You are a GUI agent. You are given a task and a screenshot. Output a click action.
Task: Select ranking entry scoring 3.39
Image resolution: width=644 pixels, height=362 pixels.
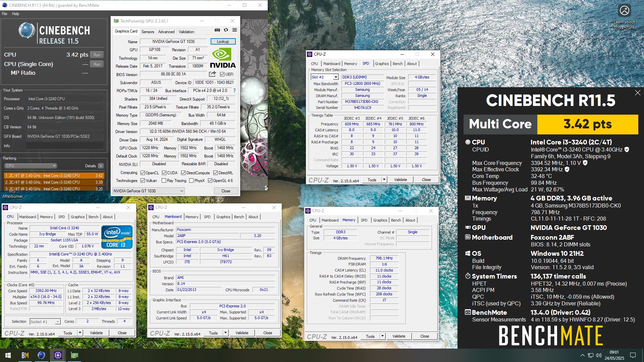[54, 182]
